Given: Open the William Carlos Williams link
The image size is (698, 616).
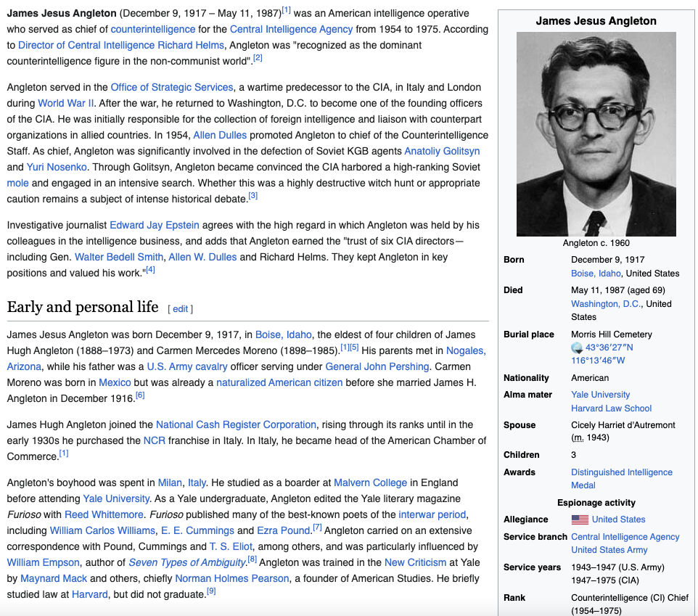Looking at the screenshot, I should [102, 531].
